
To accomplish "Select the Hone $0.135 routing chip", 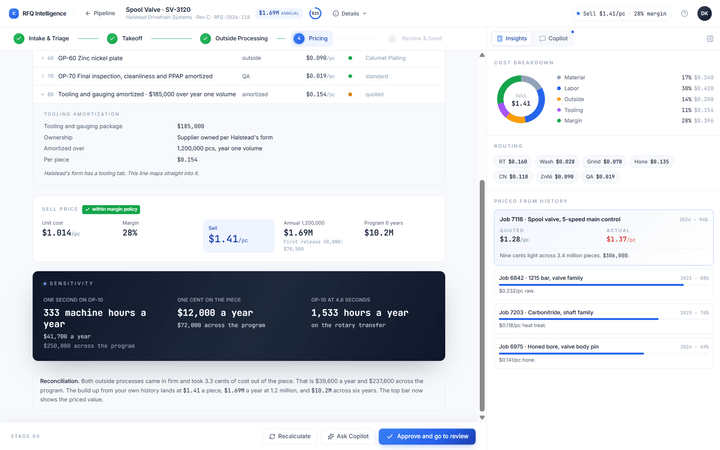I will (x=652, y=162).
